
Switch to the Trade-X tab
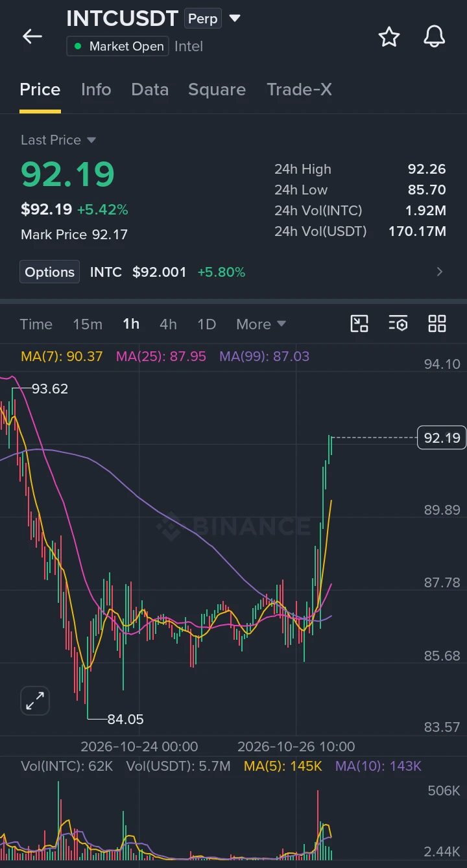[299, 89]
